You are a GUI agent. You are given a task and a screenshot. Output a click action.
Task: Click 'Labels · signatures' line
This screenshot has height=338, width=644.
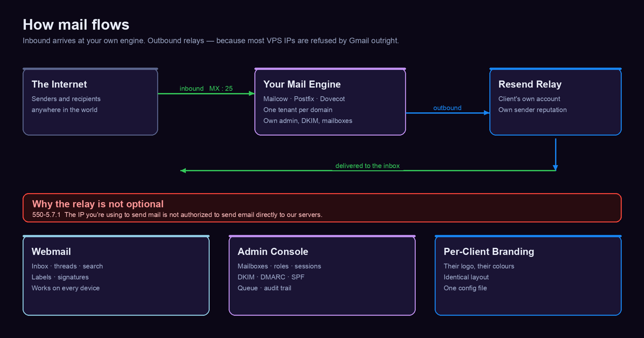[x=60, y=277]
